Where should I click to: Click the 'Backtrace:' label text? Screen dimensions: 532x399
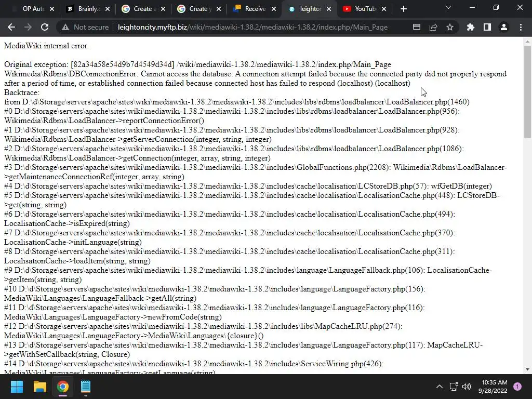(x=22, y=92)
